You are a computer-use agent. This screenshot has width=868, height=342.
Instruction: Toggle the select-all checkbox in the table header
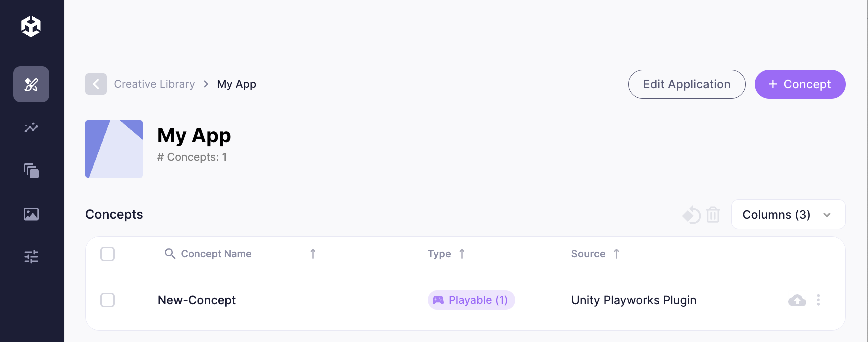click(x=107, y=254)
